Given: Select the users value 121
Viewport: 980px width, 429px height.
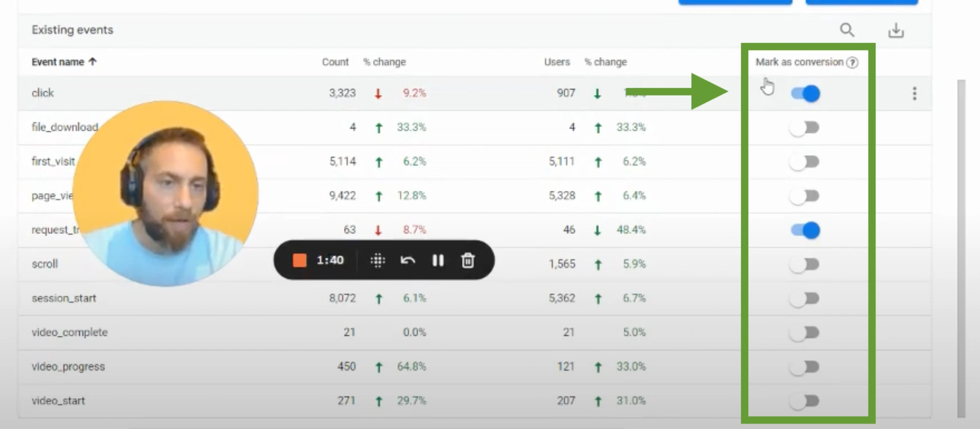Looking at the screenshot, I should 566,367.
